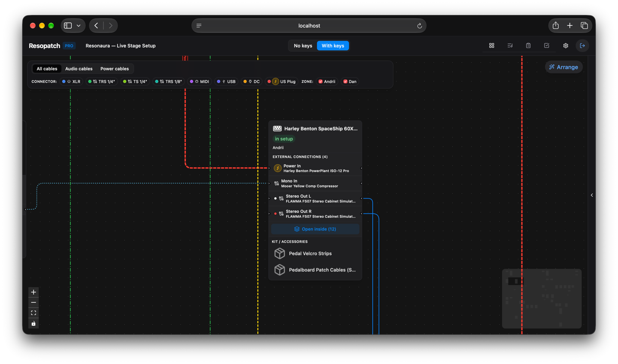Uncheck the Andrii zone checkbox
Viewport: 618px width, 364px height.
(321, 81)
